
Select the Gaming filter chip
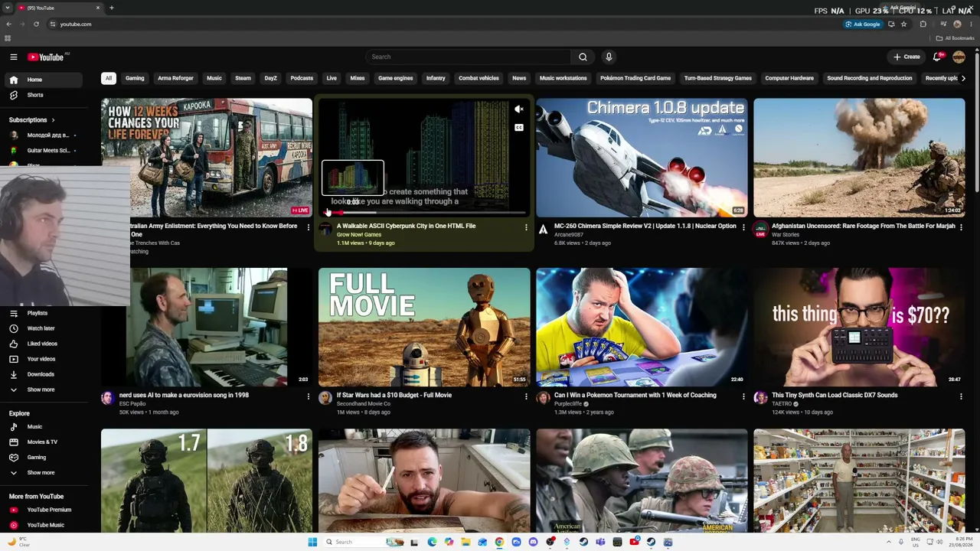click(135, 78)
